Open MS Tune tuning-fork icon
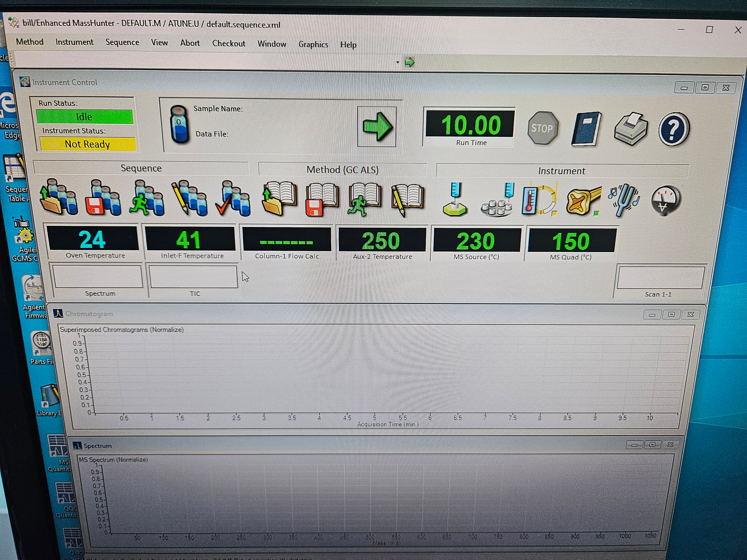Screen dimensions: 747x560 [624, 200]
